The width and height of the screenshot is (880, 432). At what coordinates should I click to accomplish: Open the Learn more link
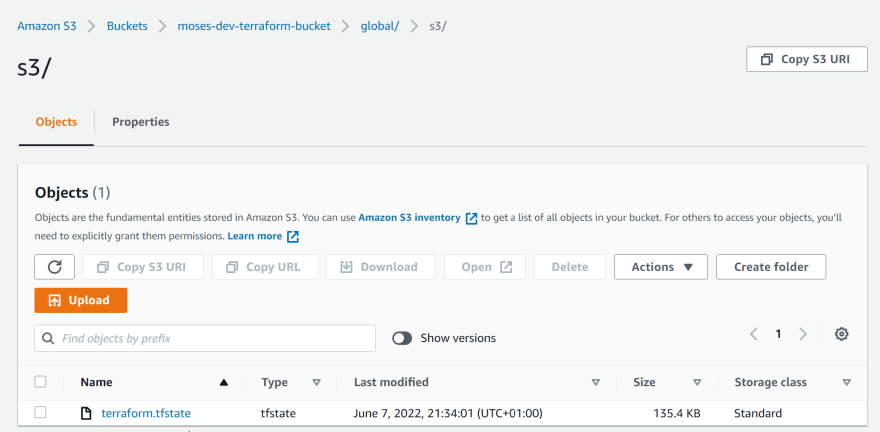click(255, 236)
